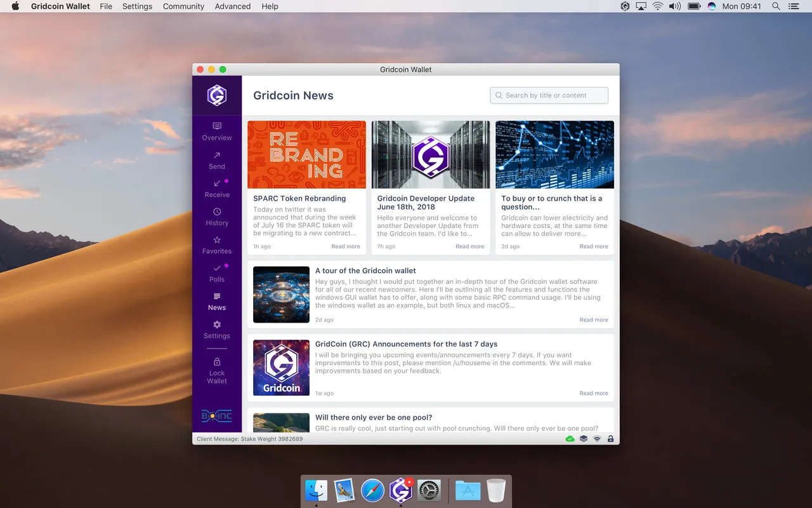Read more on SPARC Token Rebranding

point(346,246)
